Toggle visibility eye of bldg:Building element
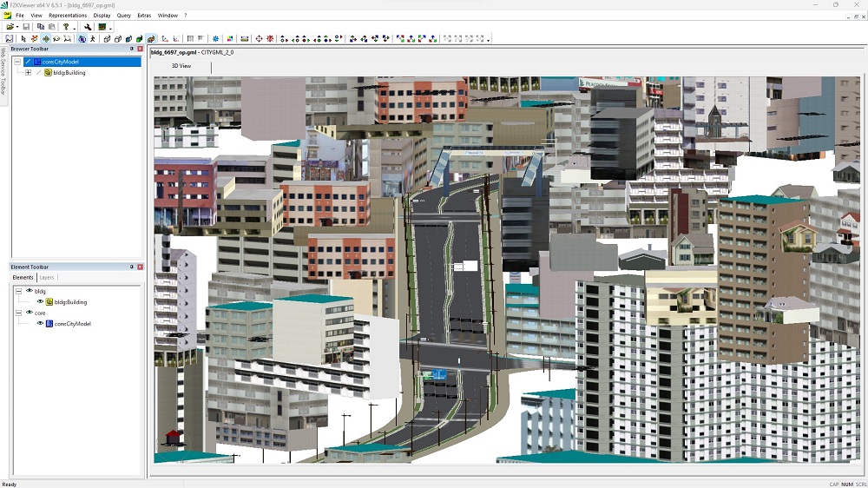The width and height of the screenshot is (868, 488). (x=40, y=301)
